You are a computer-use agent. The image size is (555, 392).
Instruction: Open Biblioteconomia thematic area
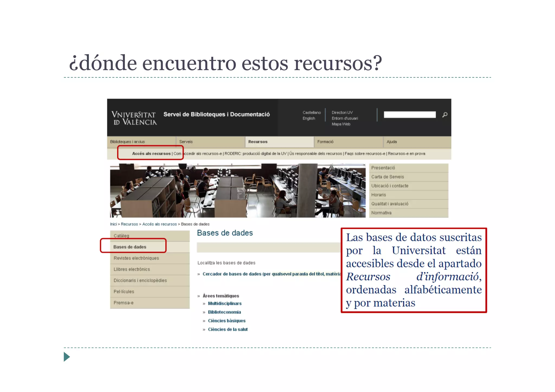pyautogui.click(x=224, y=312)
